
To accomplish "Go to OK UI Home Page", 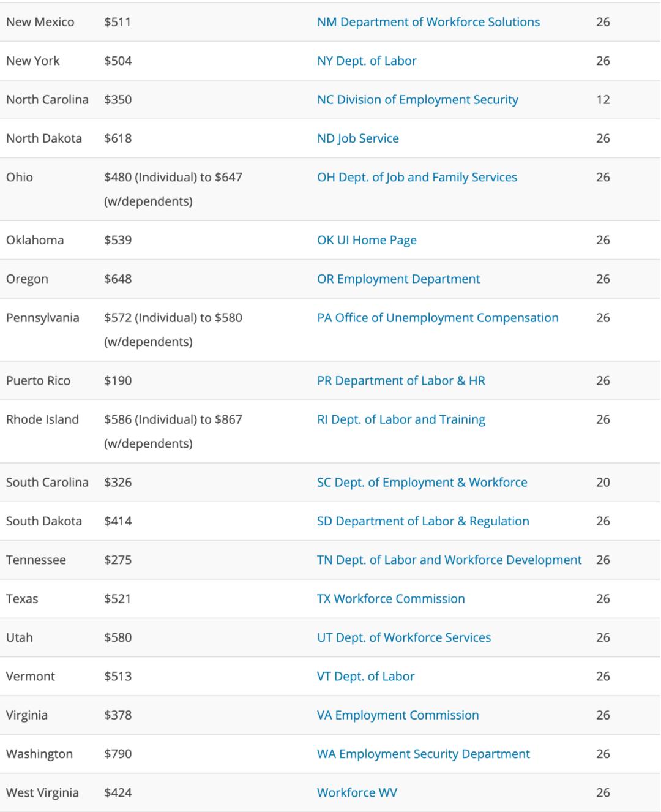I will coord(367,240).
